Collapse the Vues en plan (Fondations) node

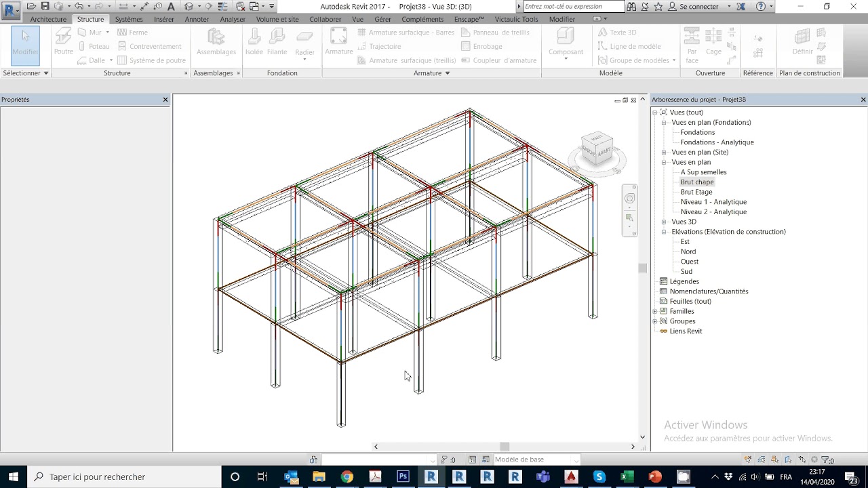coord(665,123)
